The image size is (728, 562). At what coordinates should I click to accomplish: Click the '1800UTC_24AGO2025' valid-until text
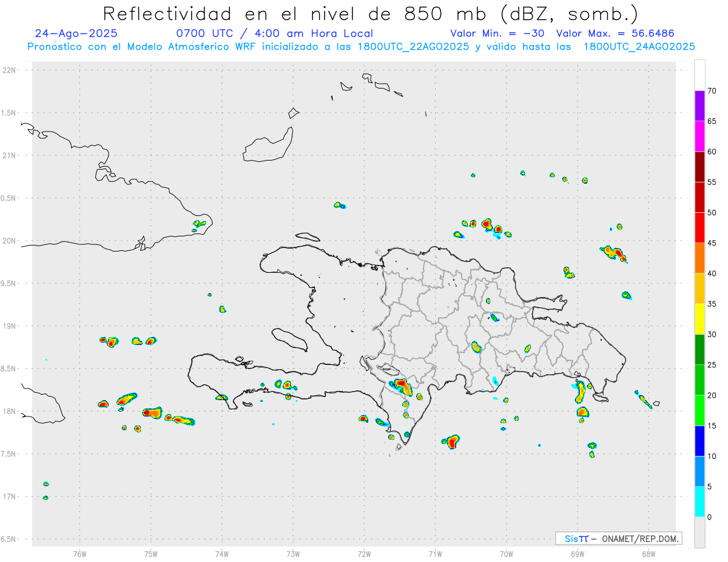pyautogui.click(x=639, y=47)
